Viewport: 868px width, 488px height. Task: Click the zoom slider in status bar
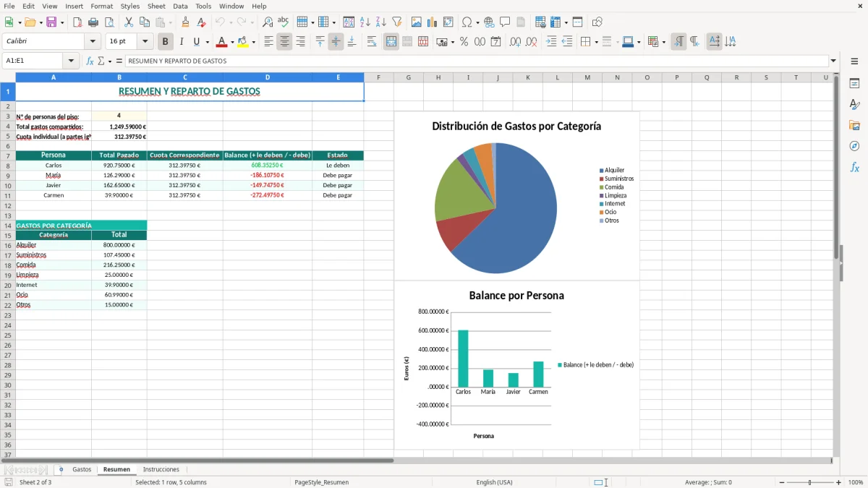[x=810, y=482]
